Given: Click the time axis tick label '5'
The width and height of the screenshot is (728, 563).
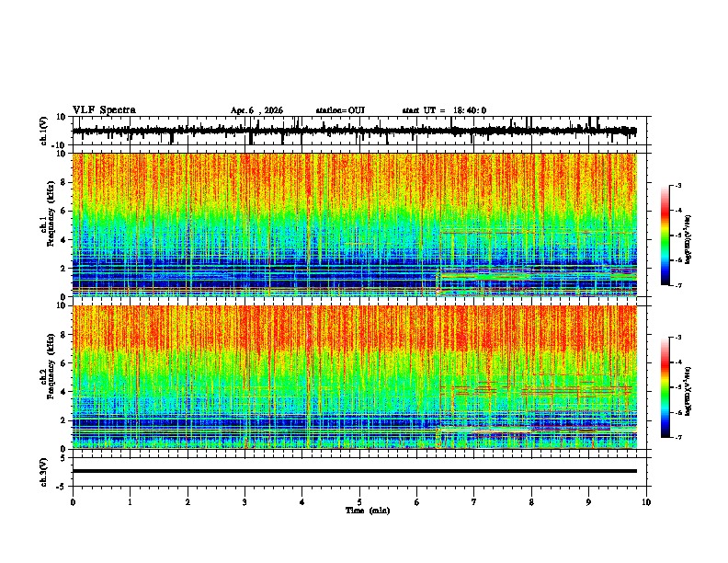Looking at the screenshot, I should (359, 502).
